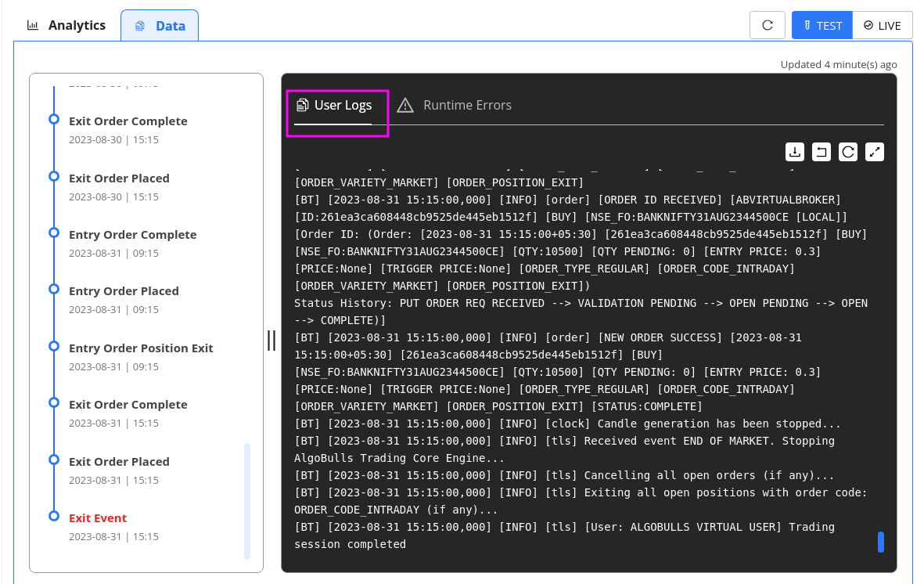This screenshot has width=924, height=584.
Task: Select Exit Order Placed event dated 2023-08-30
Action: (119, 187)
